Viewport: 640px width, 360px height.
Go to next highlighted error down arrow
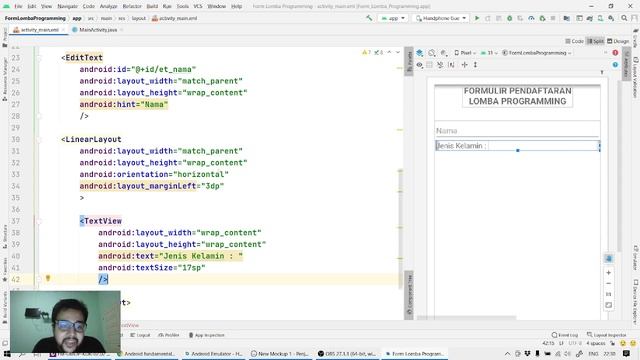[398, 52]
